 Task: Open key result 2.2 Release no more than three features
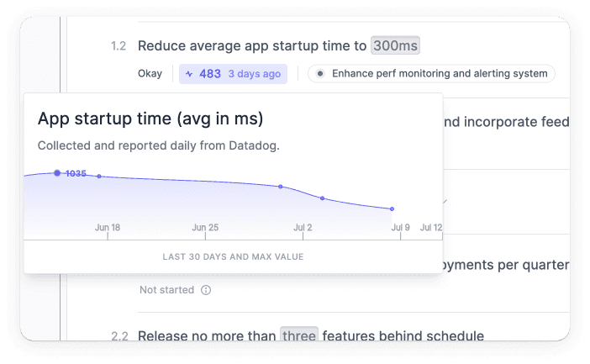coord(311,335)
